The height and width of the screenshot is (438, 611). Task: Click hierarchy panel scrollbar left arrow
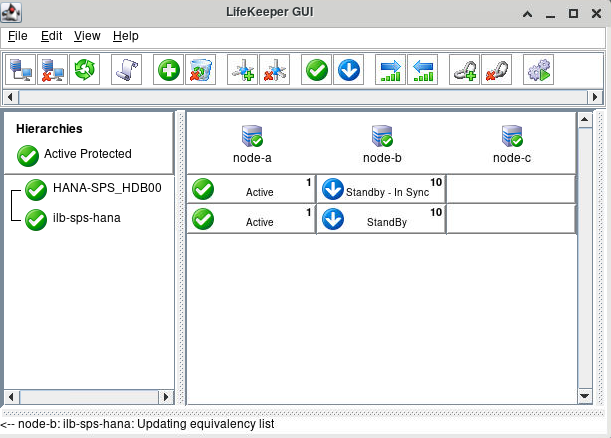click(11, 397)
